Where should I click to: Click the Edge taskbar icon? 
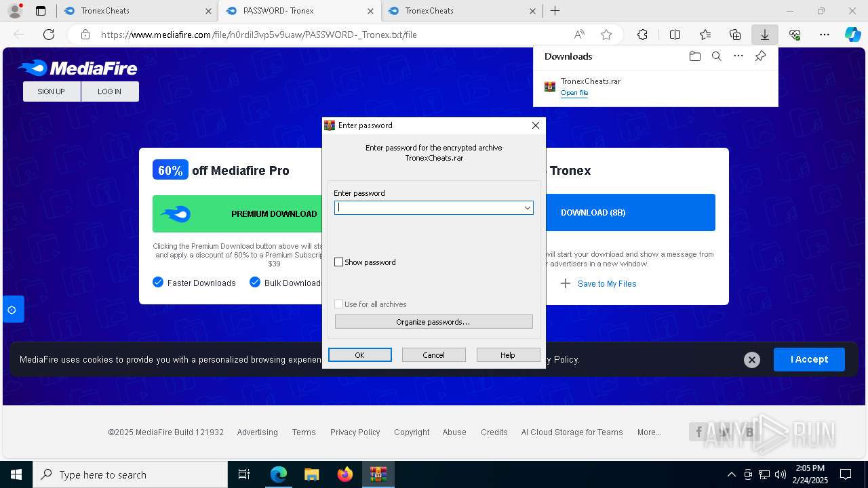279,474
